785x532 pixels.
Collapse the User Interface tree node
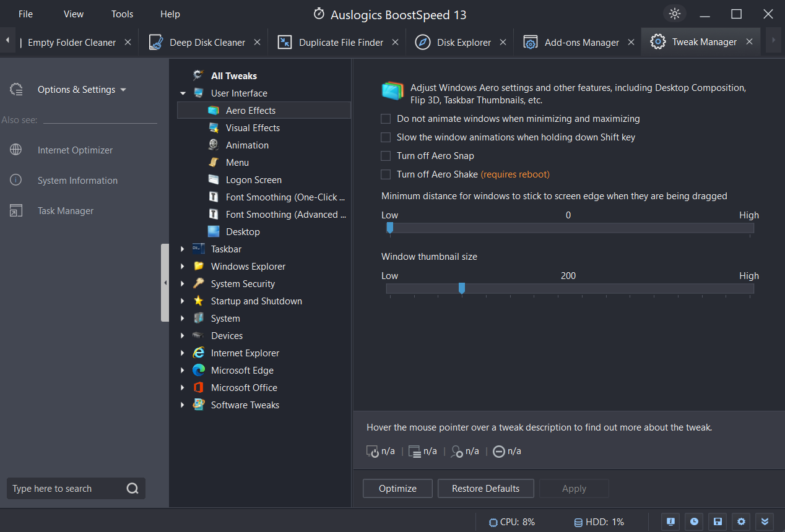pyautogui.click(x=183, y=93)
